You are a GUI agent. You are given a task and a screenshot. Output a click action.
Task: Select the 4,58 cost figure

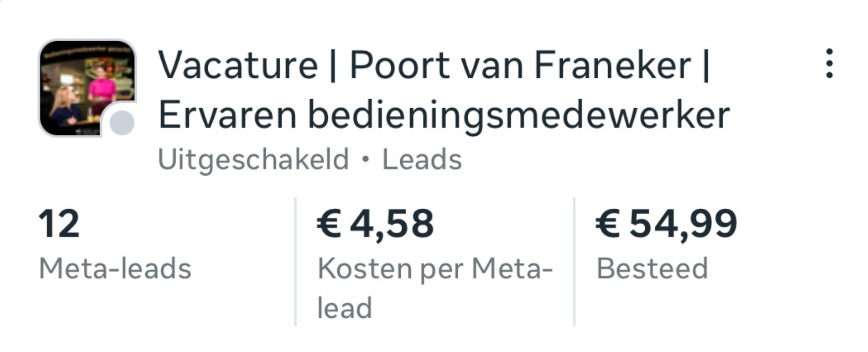coord(392,224)
